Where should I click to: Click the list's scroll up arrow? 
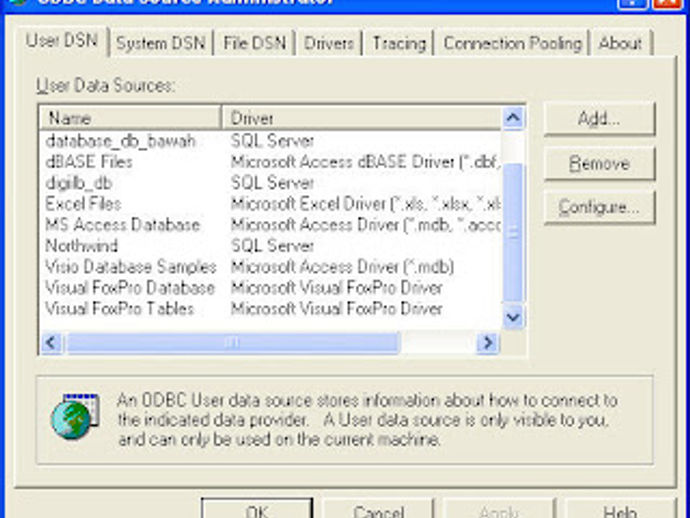pos(513,118)
